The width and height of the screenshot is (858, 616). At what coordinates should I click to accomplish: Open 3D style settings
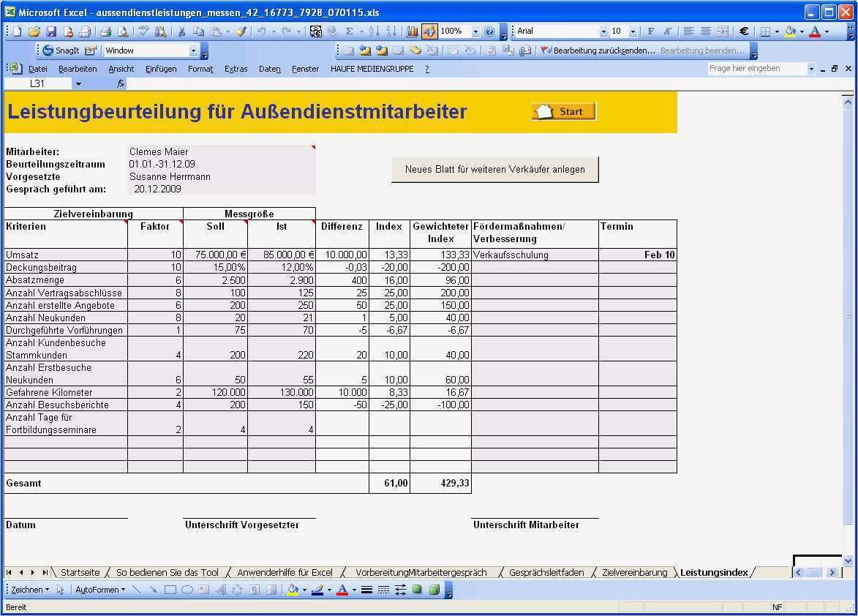click(x=434, y=590)
